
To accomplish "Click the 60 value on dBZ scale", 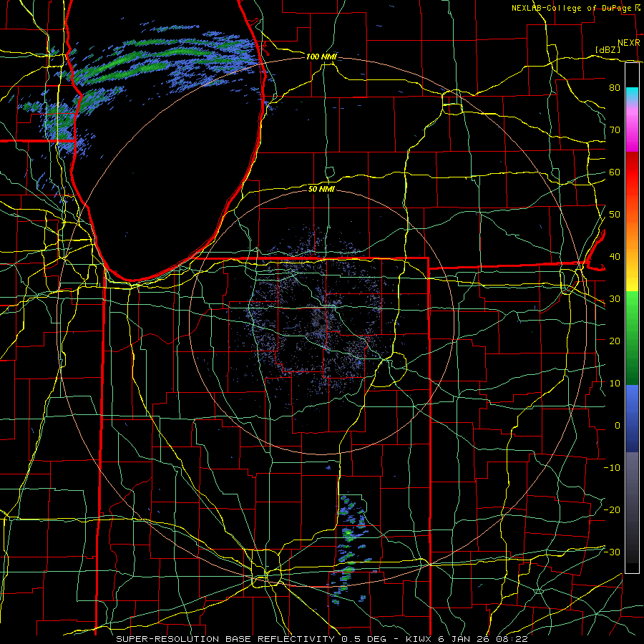I will [x=615, y=172].
